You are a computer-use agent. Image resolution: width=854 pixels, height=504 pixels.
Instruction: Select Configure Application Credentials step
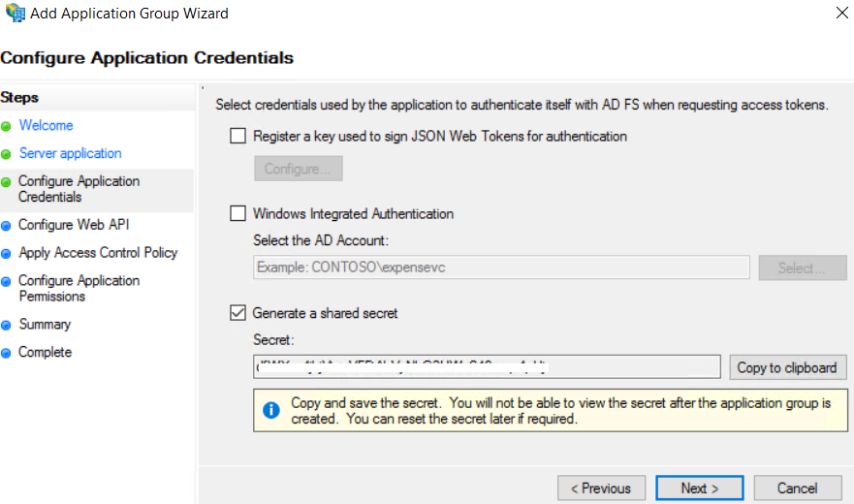(79, 189)
